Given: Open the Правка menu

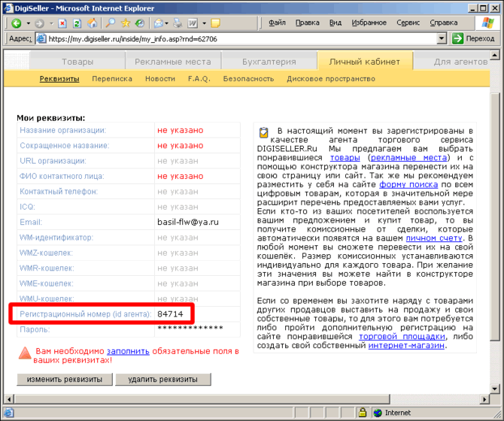Looking at the screenshot, I should tap(307, 23).
